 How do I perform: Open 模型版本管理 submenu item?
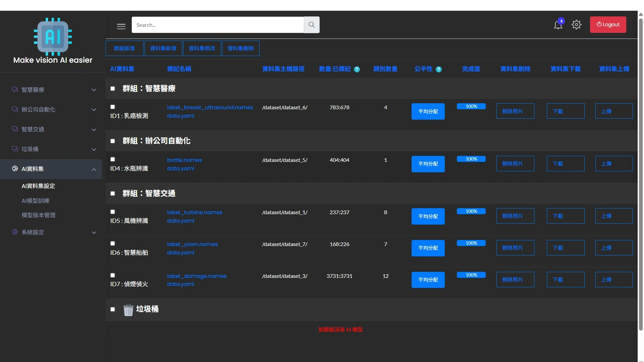pos(39,215)
